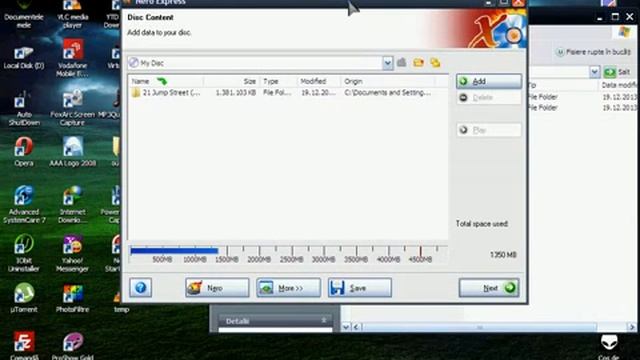Launch Opera browser desktop icon
The image size is (640, 360).
24,152
